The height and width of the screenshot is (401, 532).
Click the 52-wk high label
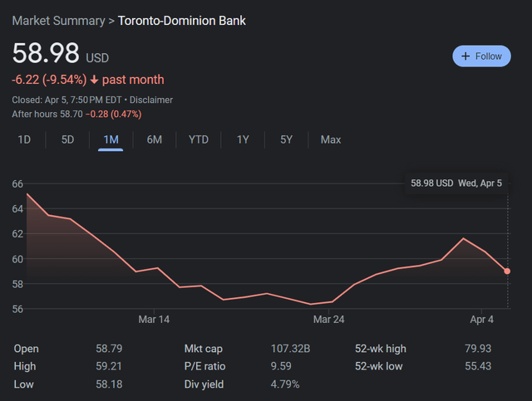(x=381, y=349)
